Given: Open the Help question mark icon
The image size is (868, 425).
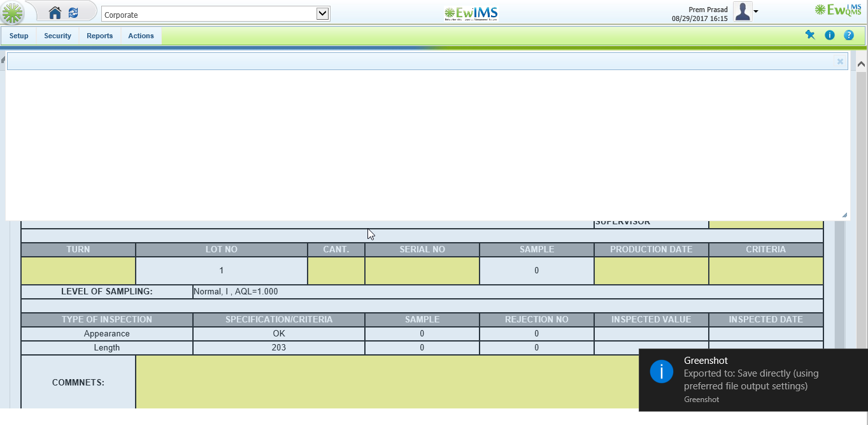Looking at the screenshot, I should pyautogui.click(x=849, y=35).
